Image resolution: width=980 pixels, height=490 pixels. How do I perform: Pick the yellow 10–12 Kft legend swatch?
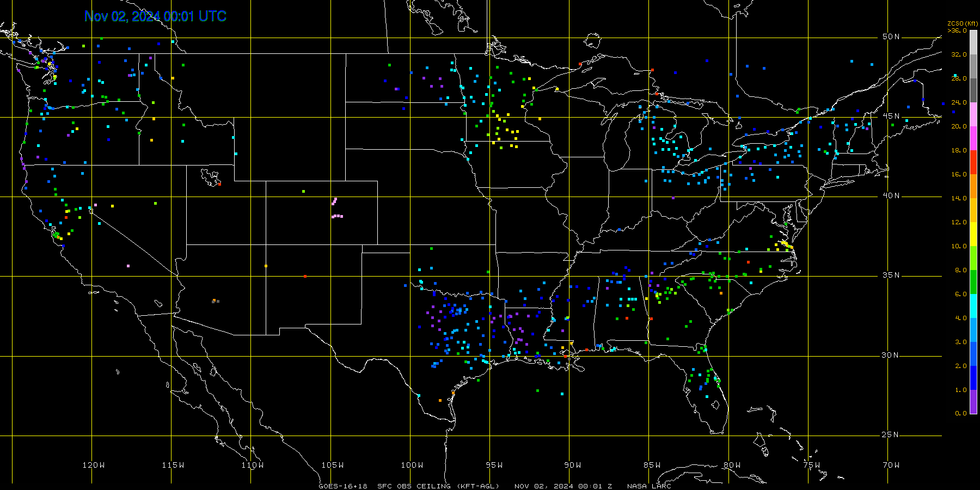point(973,234)
